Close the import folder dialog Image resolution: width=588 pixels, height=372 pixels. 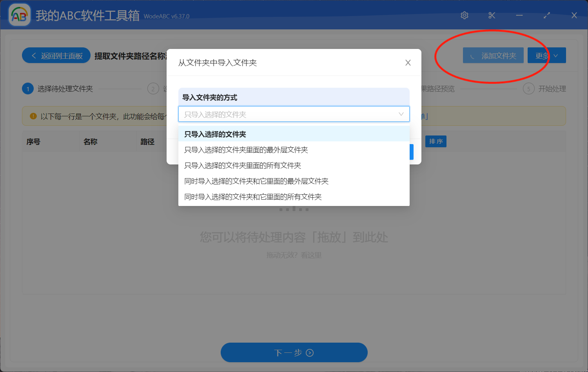(x=408, y=63)
